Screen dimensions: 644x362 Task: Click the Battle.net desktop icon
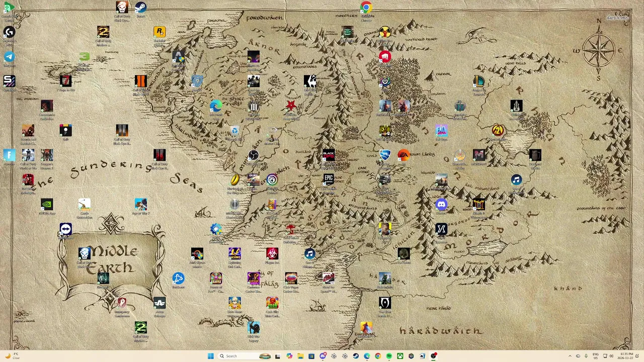tap(178, 278)
